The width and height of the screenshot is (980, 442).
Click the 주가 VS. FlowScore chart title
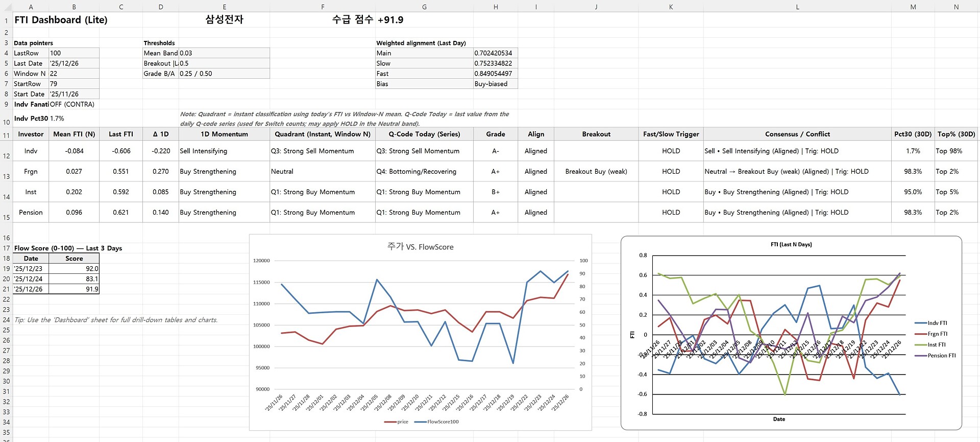click(420, 247)
